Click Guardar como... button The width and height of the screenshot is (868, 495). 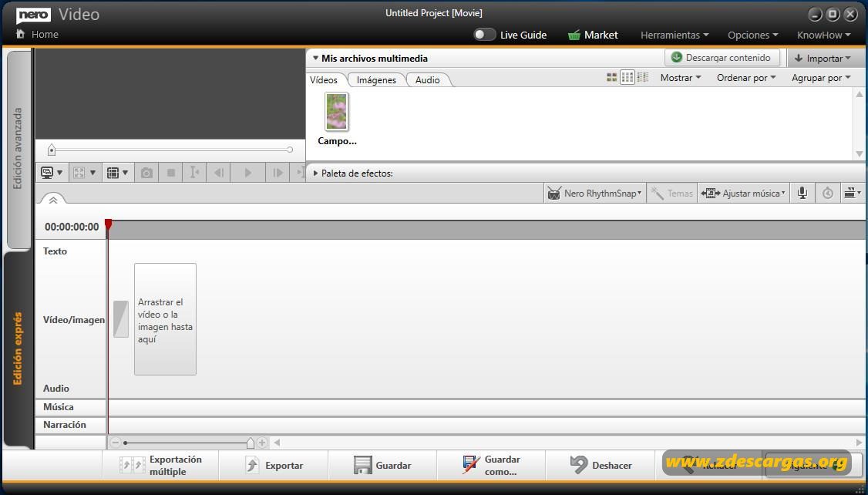491,465
